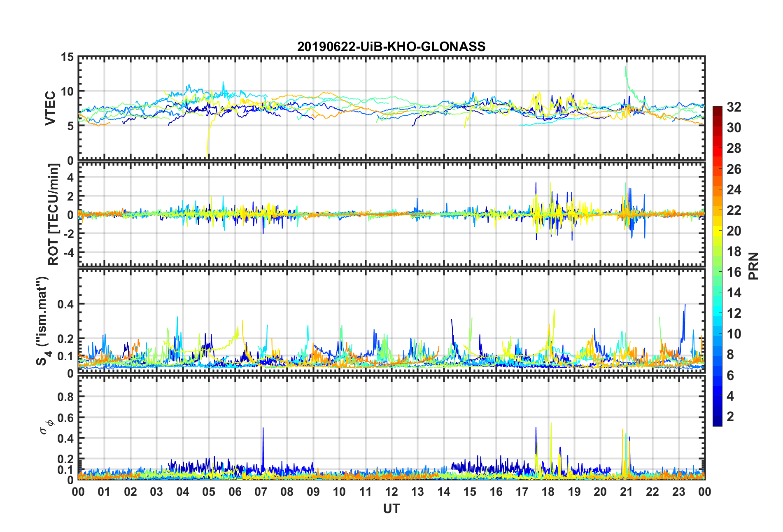This screenshot has width=783, height=532.
Task: Select the UT x-axis label
Action: click(391, 509)
